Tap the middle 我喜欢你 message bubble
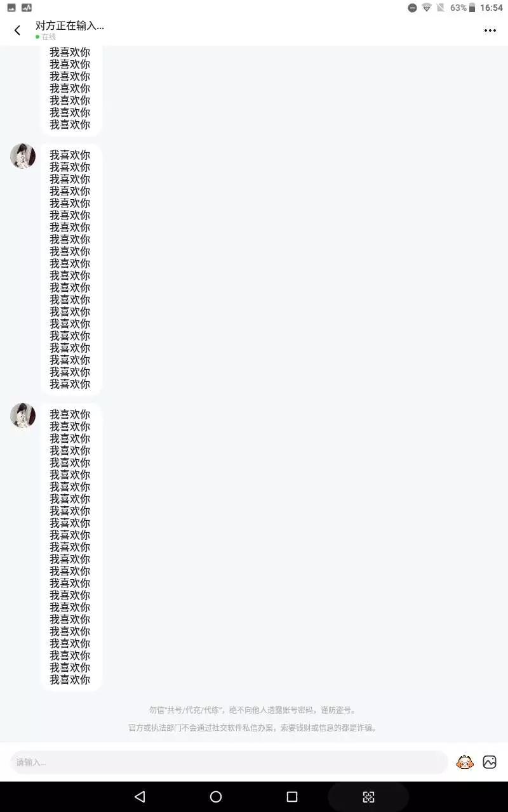Viewport: 508px width, 812px height. [71, 270]
